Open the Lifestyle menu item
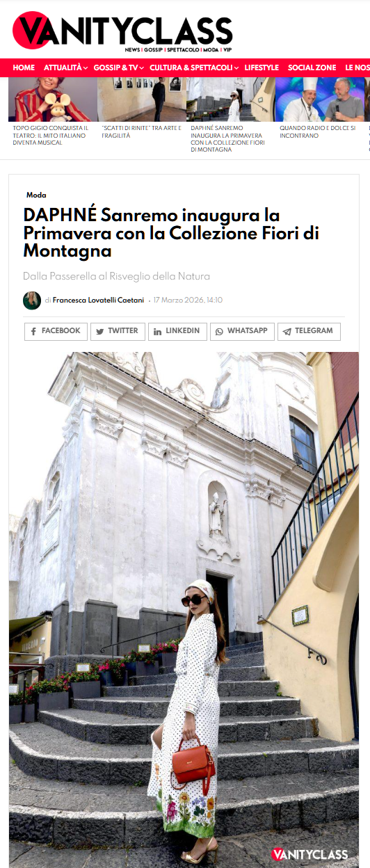370x868 pixels. pos(262,67)
